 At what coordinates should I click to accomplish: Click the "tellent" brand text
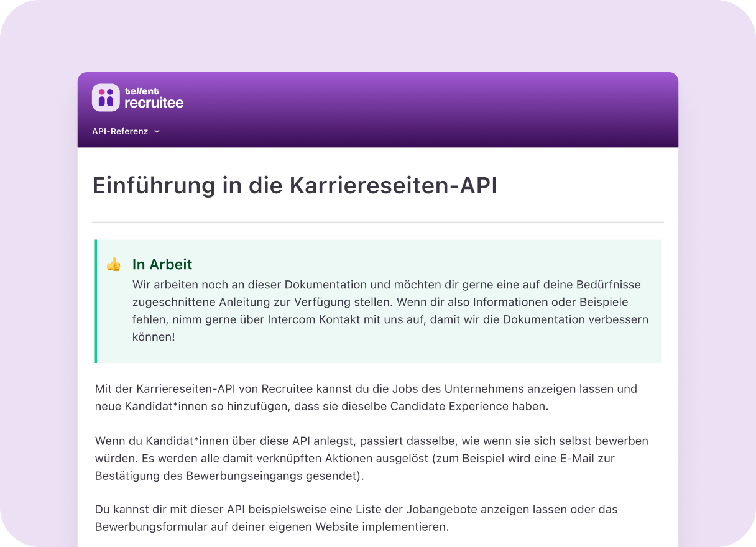(x=142, y=91)
